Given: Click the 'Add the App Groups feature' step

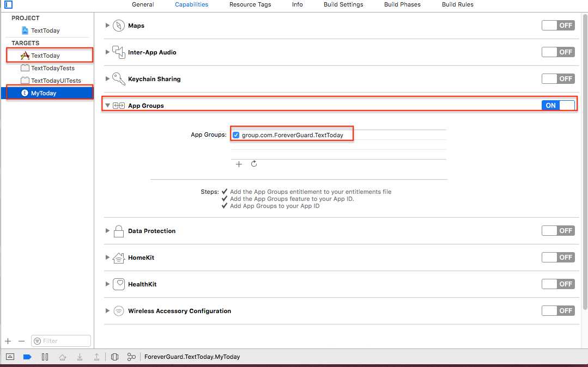Looking at the screenshot, I should (x=292, y=199).
